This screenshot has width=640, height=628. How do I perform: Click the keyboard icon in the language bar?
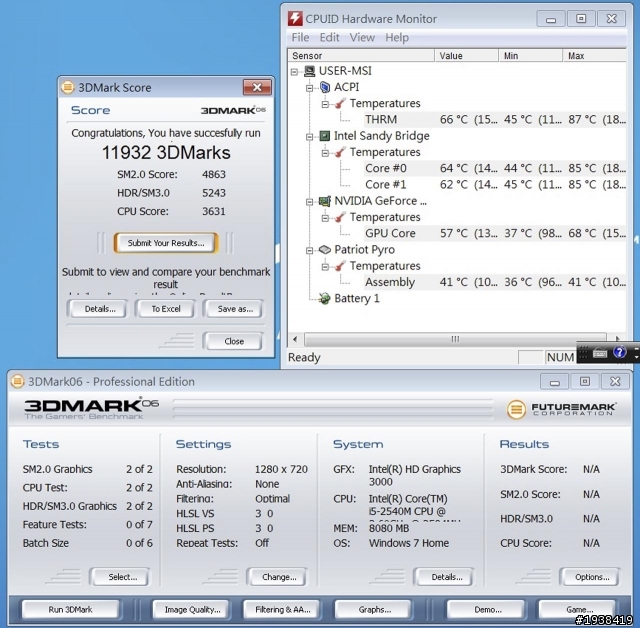tap(600, 353)
